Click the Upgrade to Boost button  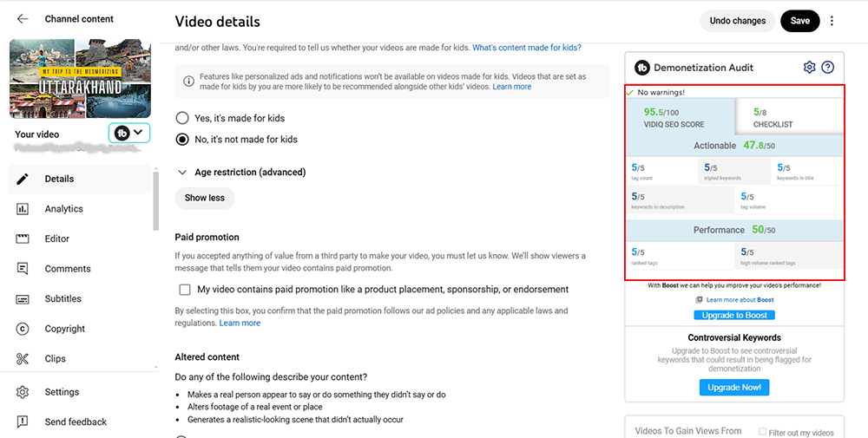(734, 315)
